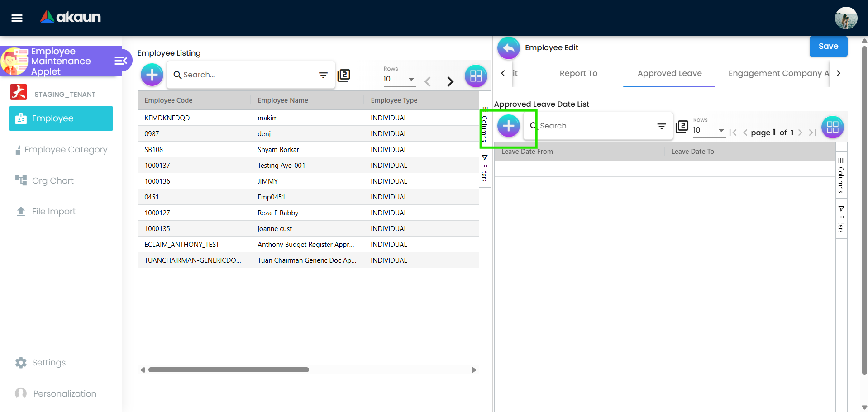Screen dimensions: 868x412
Task: Collapse the Employee Maintenance Applet sidebar
Action: tap(120, 61)
